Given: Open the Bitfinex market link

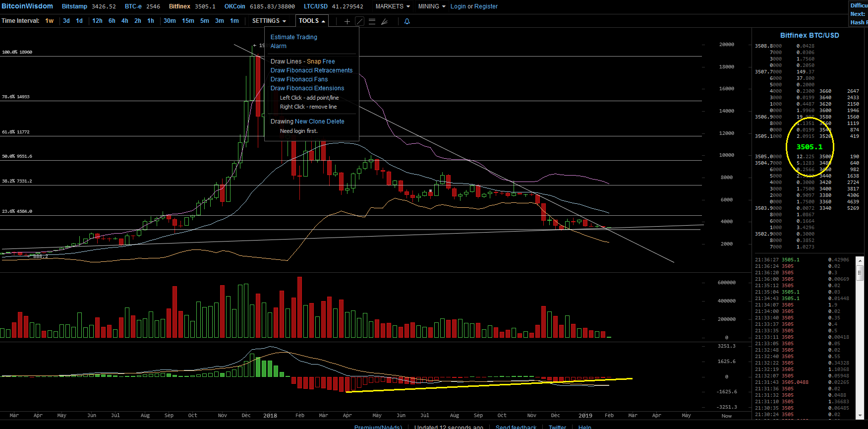Looking at the screenshot, I should click(179, 6).
